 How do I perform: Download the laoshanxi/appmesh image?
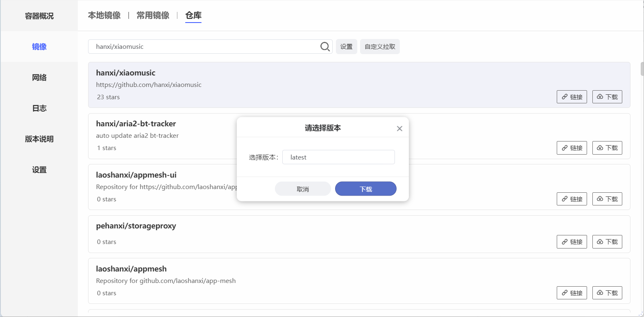607,293
